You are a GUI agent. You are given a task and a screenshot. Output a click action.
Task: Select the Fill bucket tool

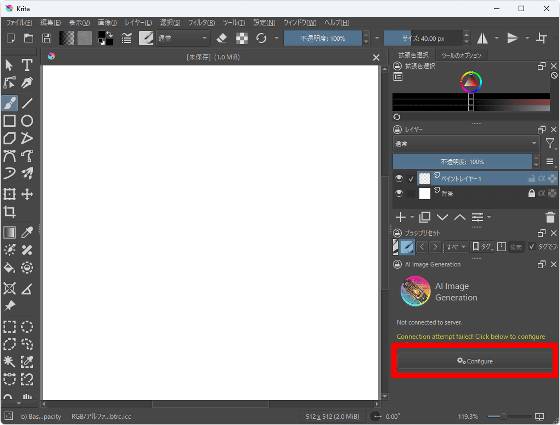tap(9, 267)
